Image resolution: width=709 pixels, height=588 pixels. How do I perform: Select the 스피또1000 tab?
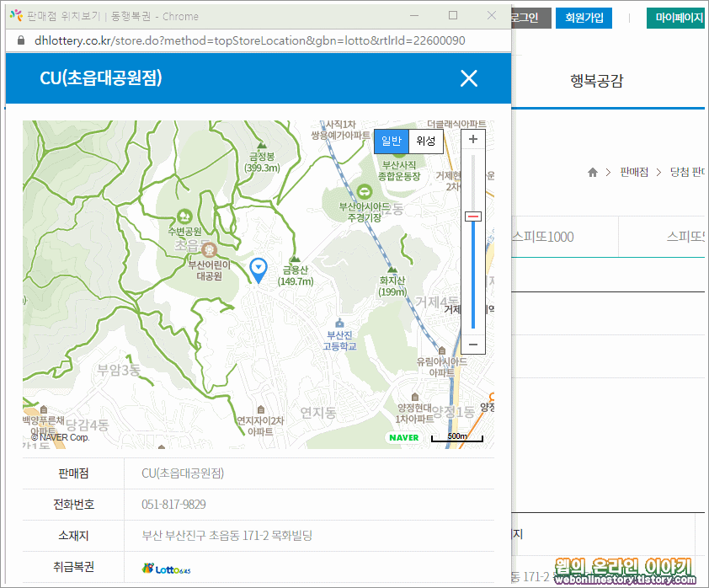pos(543,237)
